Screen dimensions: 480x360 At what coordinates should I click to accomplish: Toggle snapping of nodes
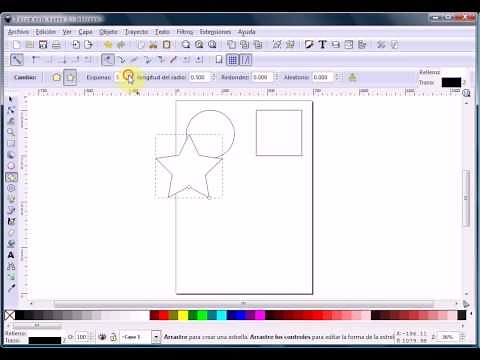[108, 60]
